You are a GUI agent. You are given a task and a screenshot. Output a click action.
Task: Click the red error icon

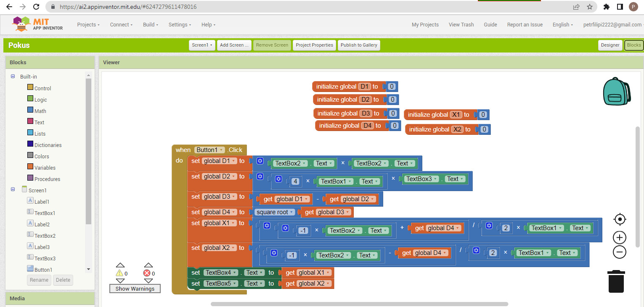click(x=147, y=273)
